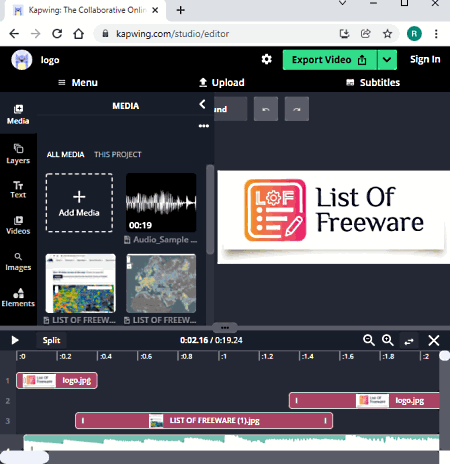Open the Elements sidebar panel
This screenshot has height=464, width=450.
pyautogui.click(x=18, y=298)
